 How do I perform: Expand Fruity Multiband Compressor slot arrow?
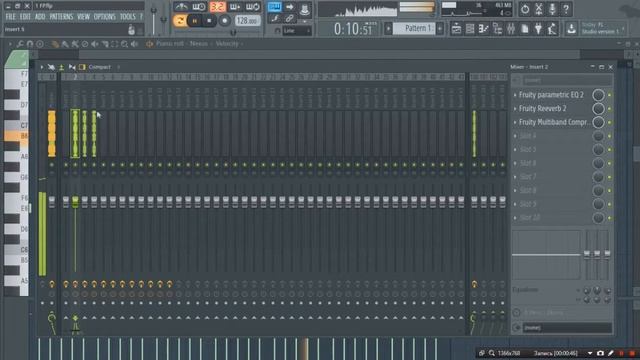point(515,122)
